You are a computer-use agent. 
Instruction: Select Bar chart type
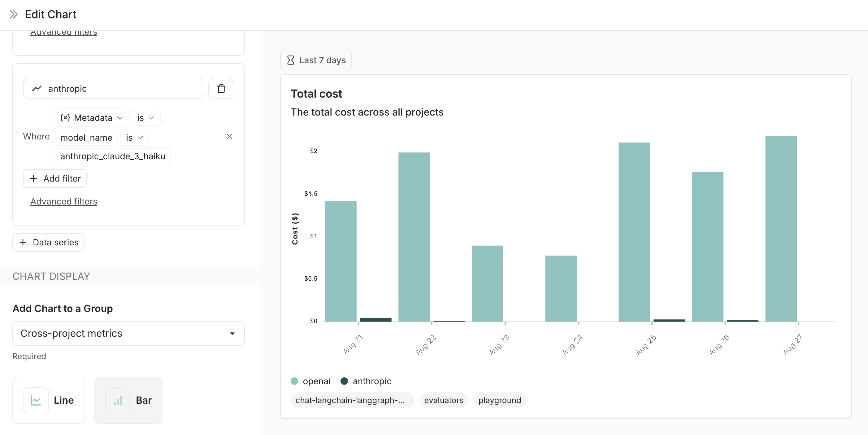tap(144, 400)
